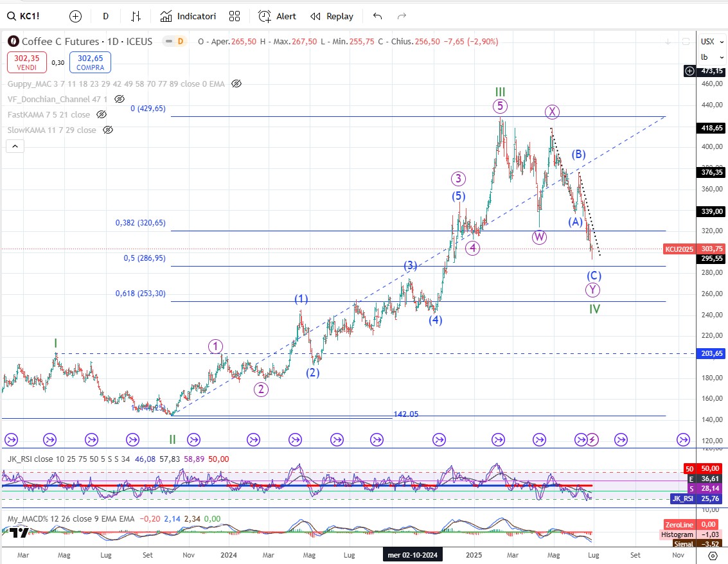Open the Indicatori panel

coord(188,16)
